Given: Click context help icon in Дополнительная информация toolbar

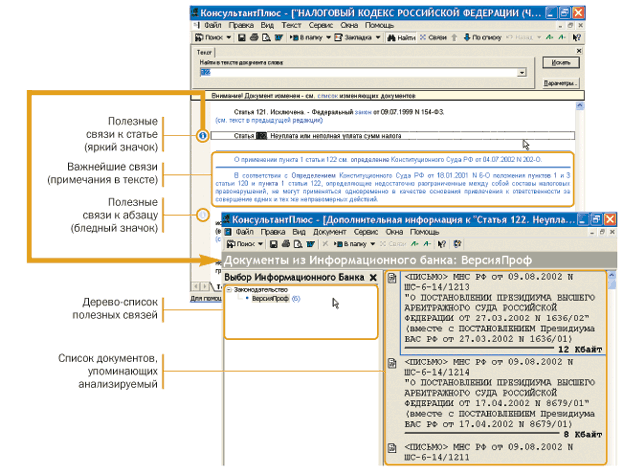Looking at the screenshot, I should [x=442, y=244].
